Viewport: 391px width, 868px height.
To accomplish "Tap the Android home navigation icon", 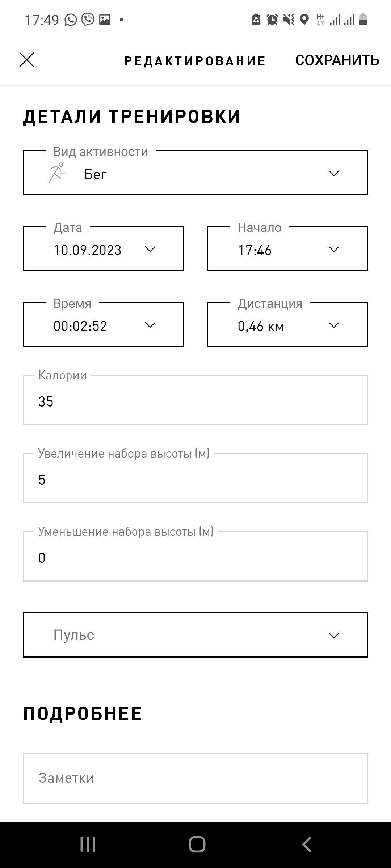I will click(x=197, y=844).
